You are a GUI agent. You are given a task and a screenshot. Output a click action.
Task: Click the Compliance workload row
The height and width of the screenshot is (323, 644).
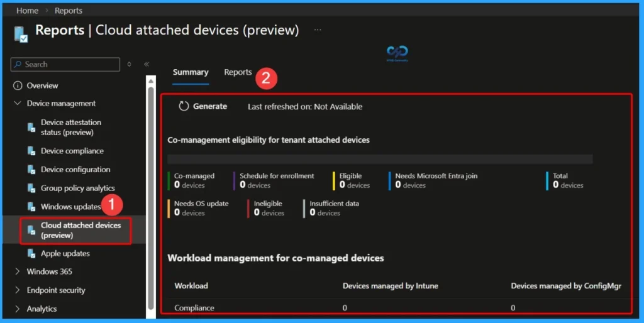398,307
